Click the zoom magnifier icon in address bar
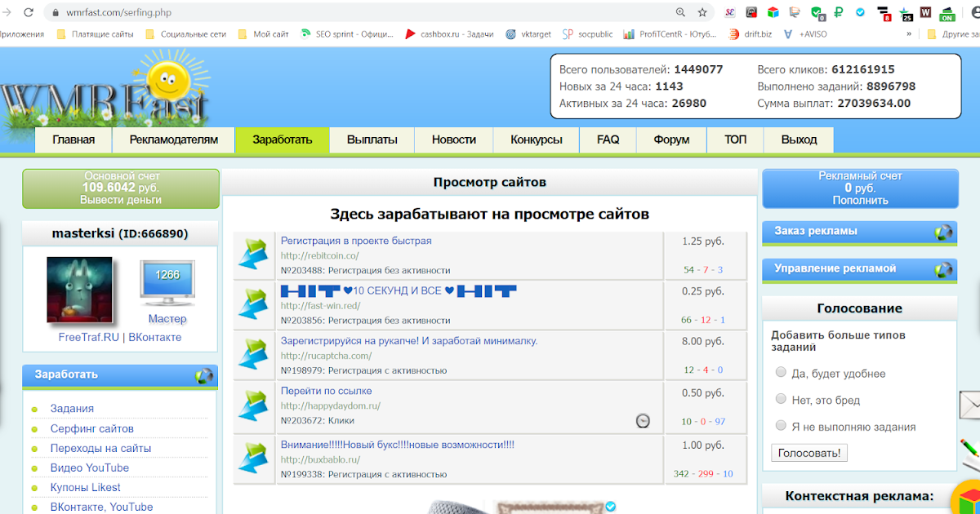Image resolution: width=980 pixels, height=514 pixels. [x=680, y=12]
